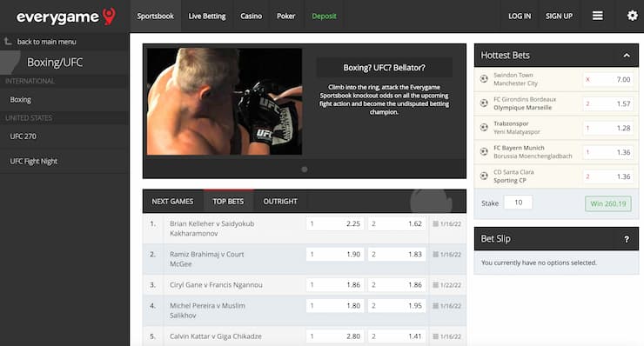Image resolution: width=644 pixels, height=346 pixels.
Task: Bet on Court McGee at 1.83
Action: pyautogui.click(x=397, y=255)
